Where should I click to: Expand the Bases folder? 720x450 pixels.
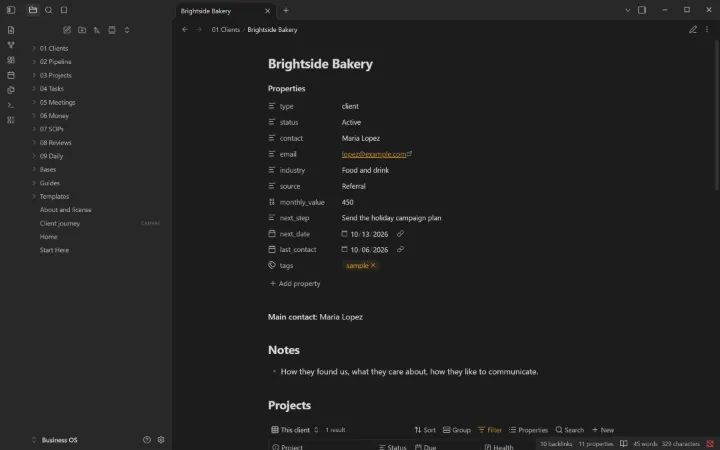pos(34,169)
